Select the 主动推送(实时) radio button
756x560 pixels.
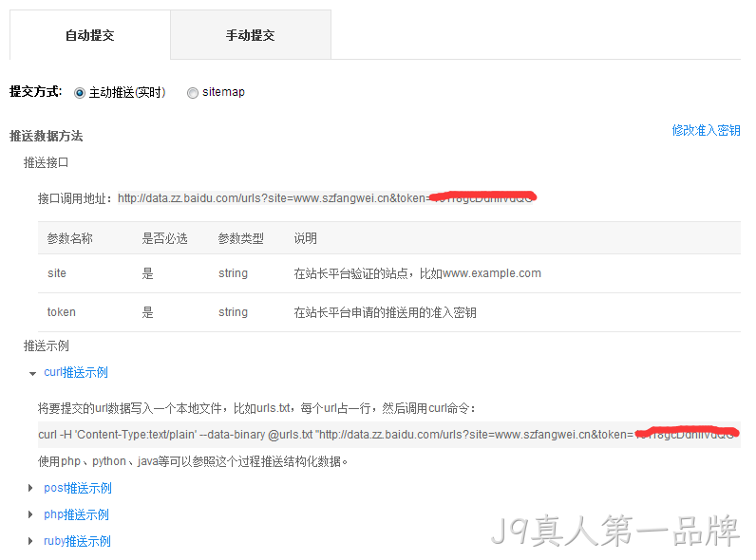(x=80, y=92)
